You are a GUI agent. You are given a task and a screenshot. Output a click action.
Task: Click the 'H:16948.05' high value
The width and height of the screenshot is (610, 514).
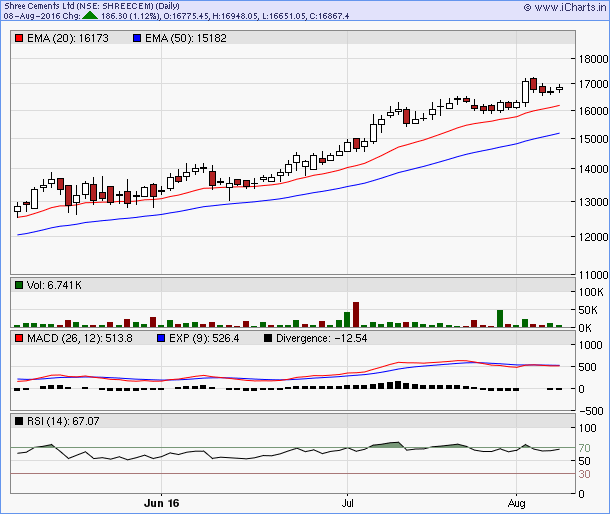pyautogui.click(x=236, y=16)
